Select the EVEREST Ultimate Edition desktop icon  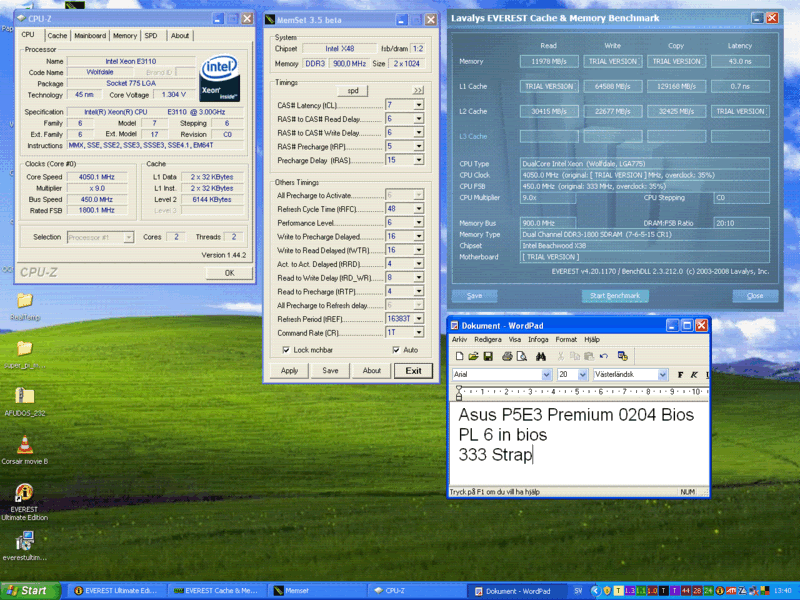click(24, 502)
